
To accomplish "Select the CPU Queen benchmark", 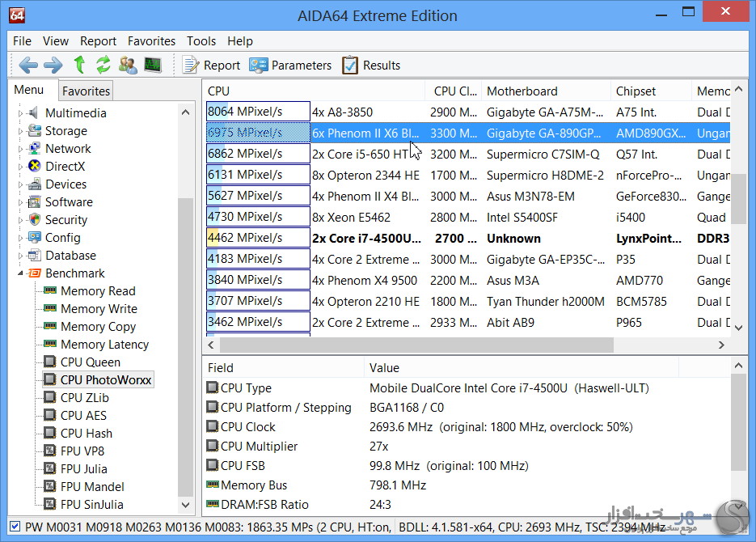I will pyautogui.click(x=90, y=362).
